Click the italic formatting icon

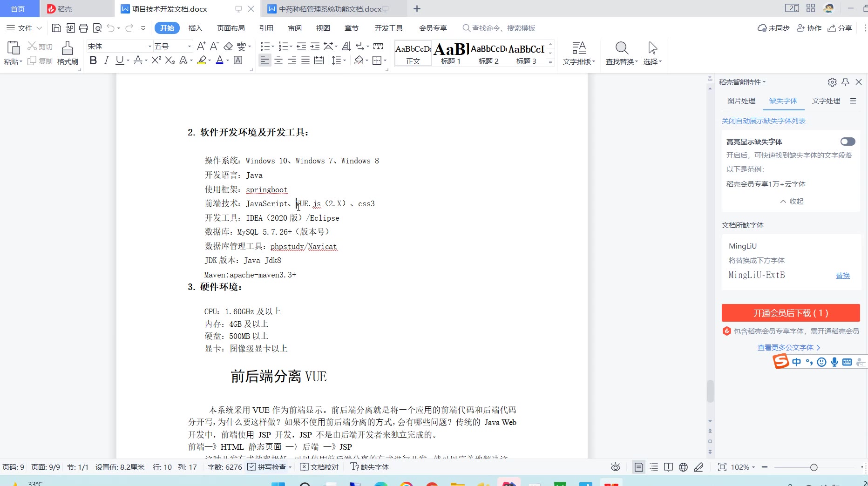pyautogui.click(x=106, y=60)
